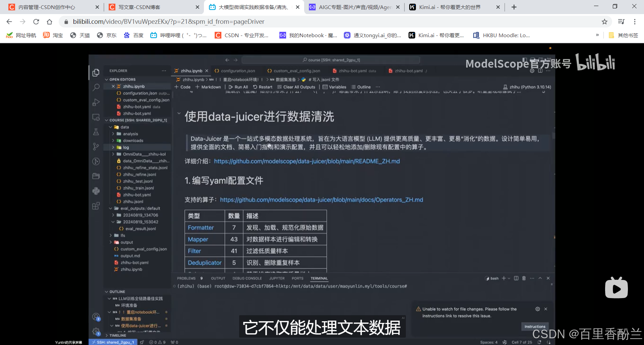Image resolution: width=644 pixels, height=345 pixels.
Task: Switch to Kimi.ai browser tab
Action: click(449, 7)
